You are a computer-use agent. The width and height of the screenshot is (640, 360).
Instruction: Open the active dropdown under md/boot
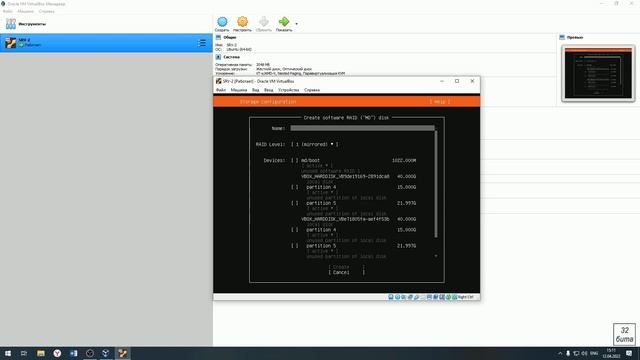pyautogui.click(x=317, y=166)
